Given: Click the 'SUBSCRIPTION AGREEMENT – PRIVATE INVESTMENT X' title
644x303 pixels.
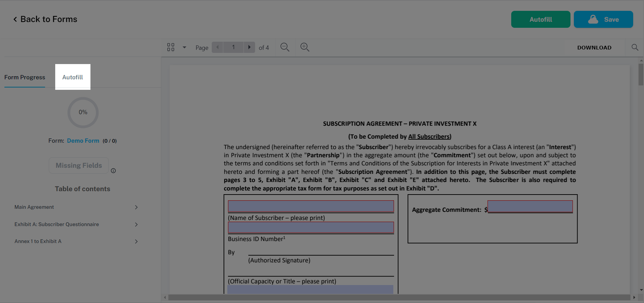Looking at the screenshot, I should click(x=400, y=124).
